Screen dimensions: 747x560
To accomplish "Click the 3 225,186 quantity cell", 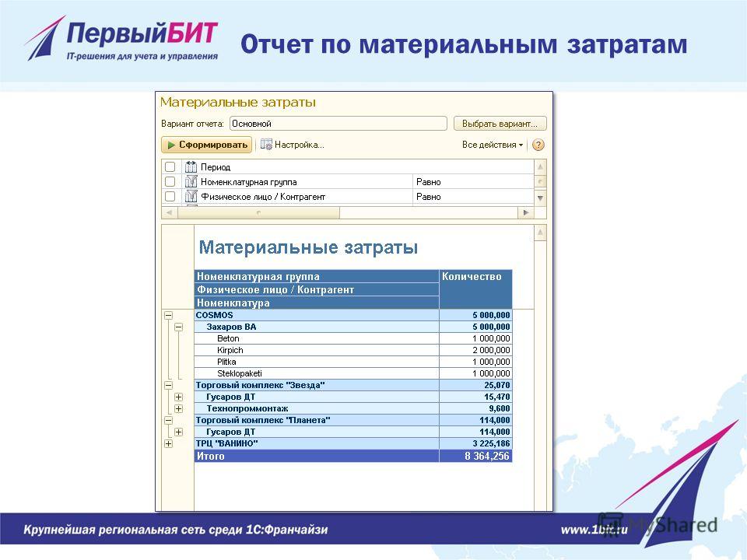I will (x=475, y=444).
